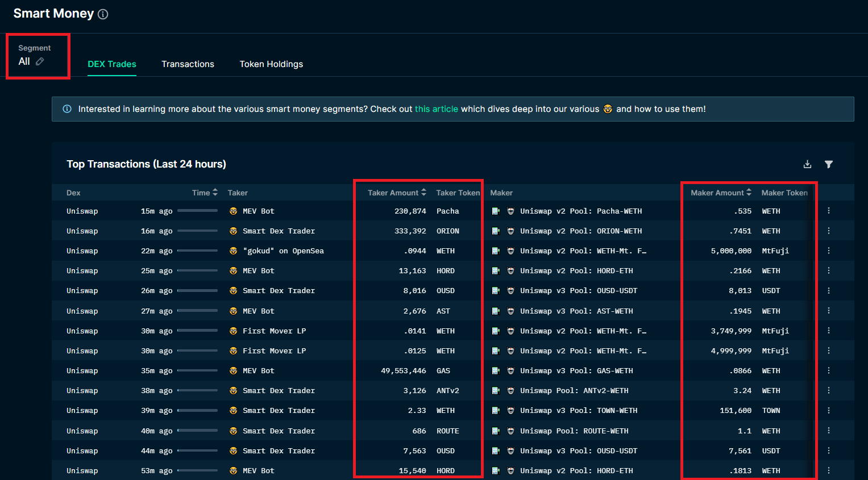Open row options for the 3,749,999 MtFuji trade

[829, 331]
